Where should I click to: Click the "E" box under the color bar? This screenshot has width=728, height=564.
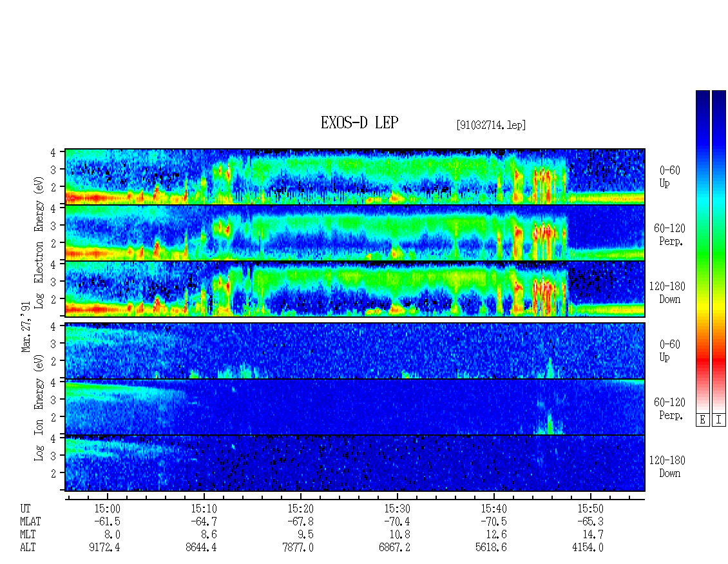click(x=702, y=420)
